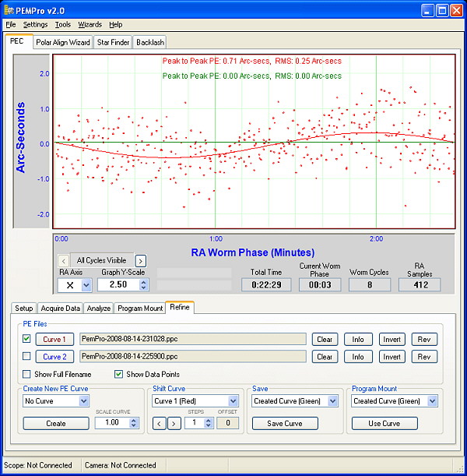Invert Curve 2

[x=392, y=357]
